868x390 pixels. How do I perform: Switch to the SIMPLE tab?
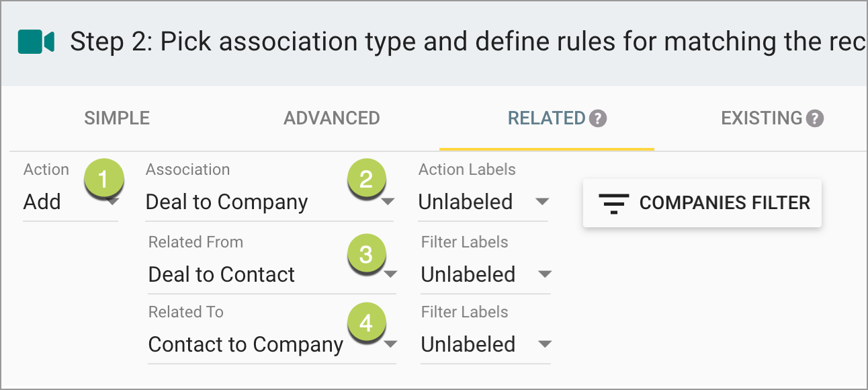pyautogui.click(x=116, y=118)
